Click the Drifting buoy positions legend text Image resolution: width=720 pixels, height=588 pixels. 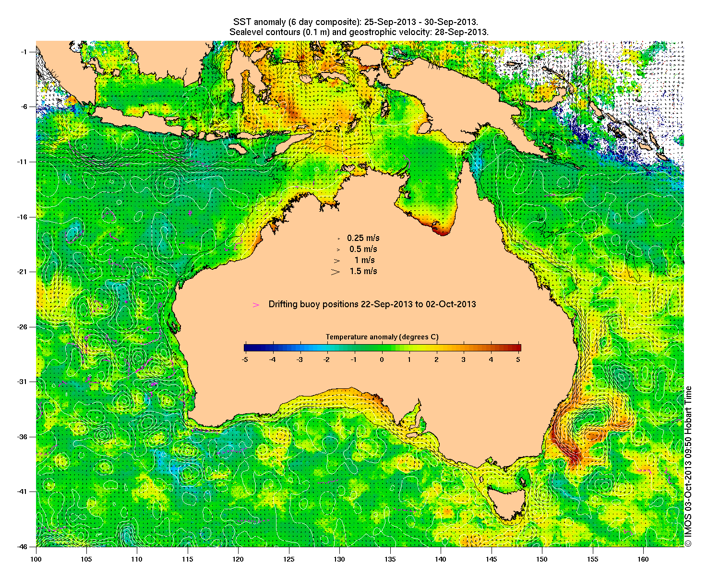(372, 304)
